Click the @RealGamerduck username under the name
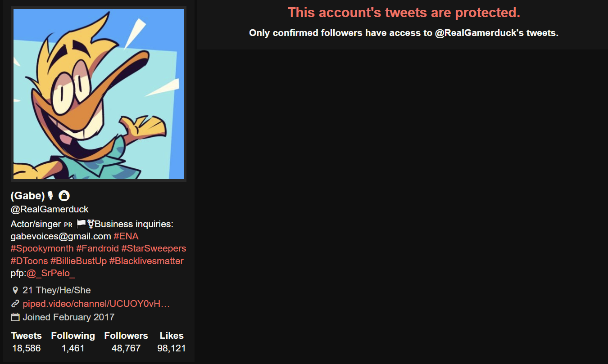The height and width of the screenshot is (364, 608). 50,209
